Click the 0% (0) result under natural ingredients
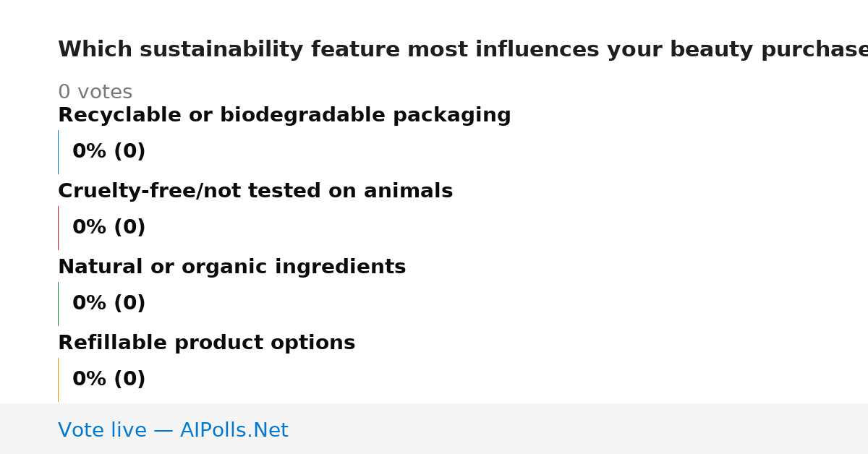This screenshot has height=454, width=868. [109, 304]
